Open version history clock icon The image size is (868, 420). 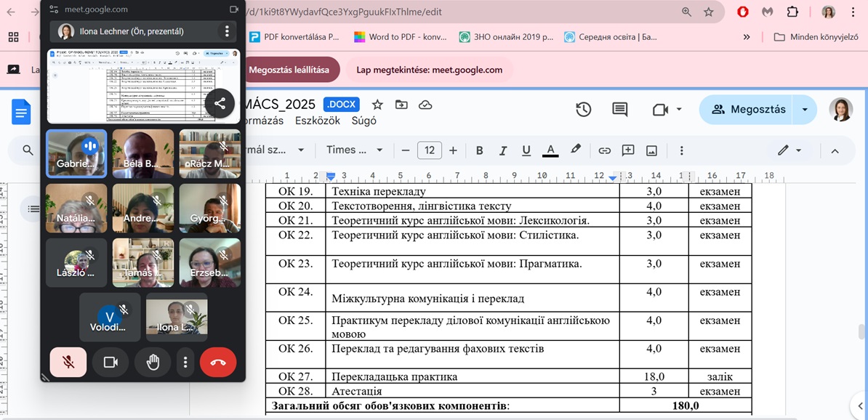coord(583,109)
